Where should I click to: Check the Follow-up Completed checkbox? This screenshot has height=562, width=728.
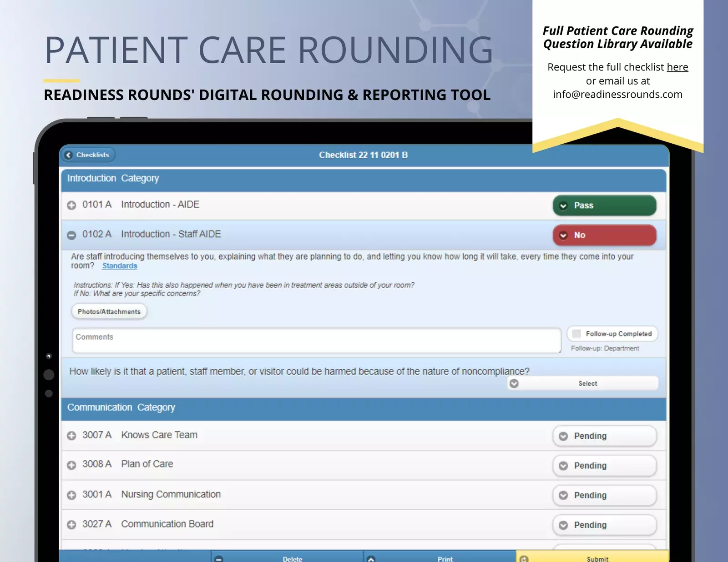click(x=576, y=333)
